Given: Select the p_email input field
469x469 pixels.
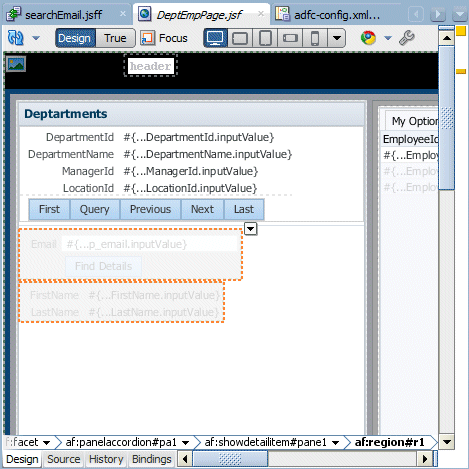Looking at the screenshot, I should click(x=149, y=244).
